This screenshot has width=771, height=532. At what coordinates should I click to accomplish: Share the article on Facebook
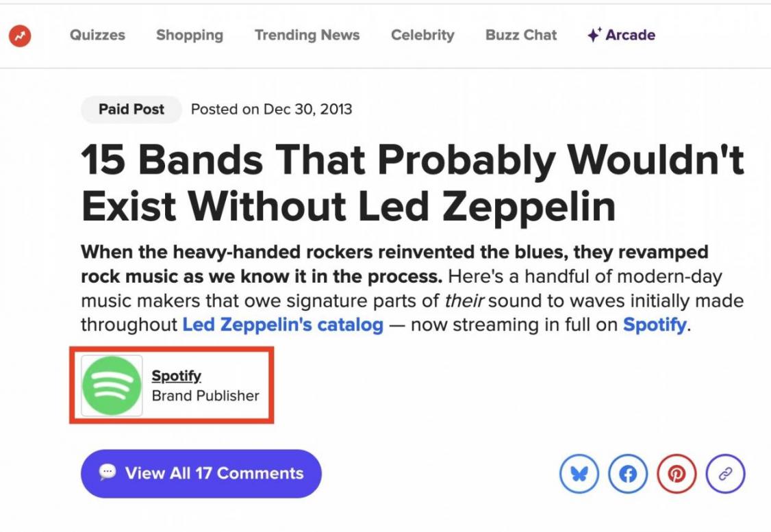click(x=628, y=474)
